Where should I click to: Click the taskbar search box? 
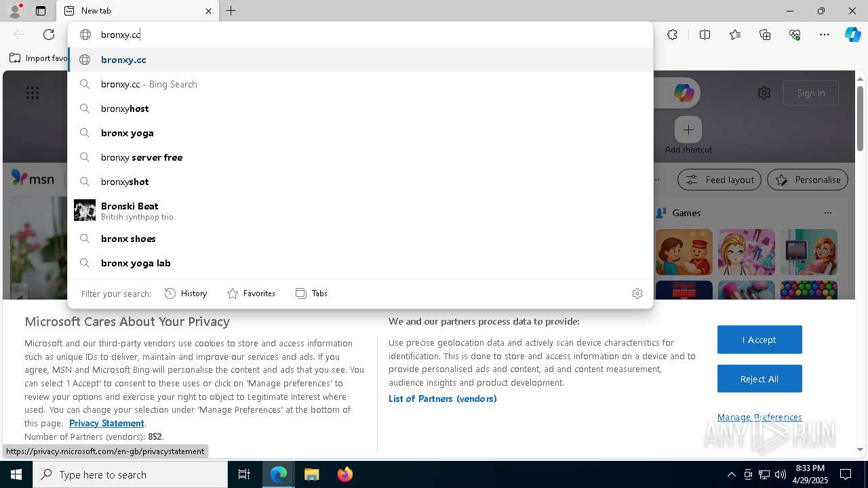coord(130,474)
